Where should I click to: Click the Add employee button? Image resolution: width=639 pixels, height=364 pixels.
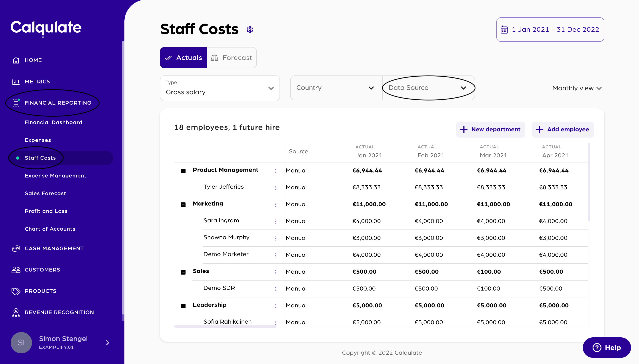pyautogui.click(x=562, y=129)
